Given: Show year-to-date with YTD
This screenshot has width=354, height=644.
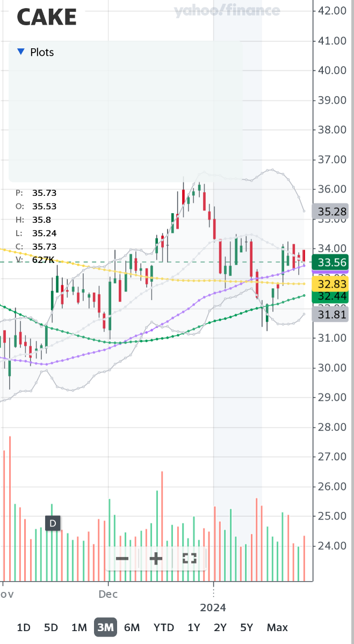Looking at the screenshot, I should click(163, 627).
